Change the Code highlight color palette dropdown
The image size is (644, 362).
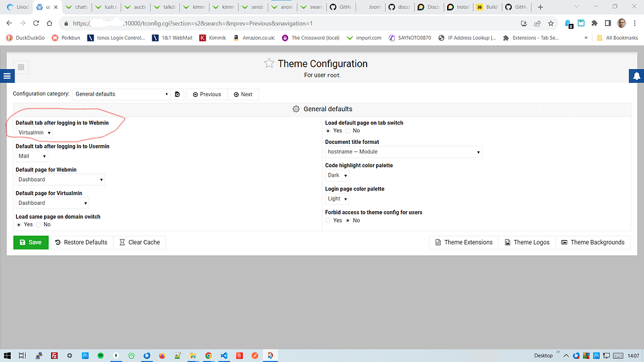336,175
